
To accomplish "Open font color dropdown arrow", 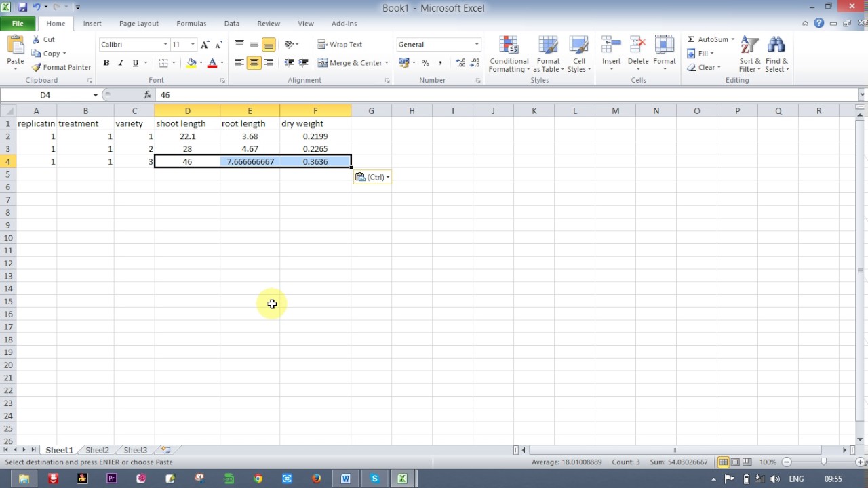I will pos(222,63).
